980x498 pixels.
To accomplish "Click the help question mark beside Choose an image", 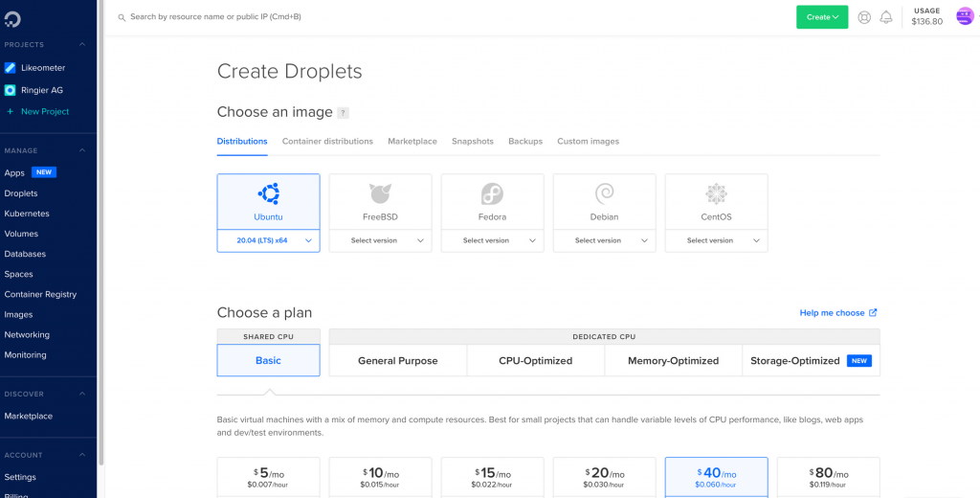I will (x=343, y=113).
